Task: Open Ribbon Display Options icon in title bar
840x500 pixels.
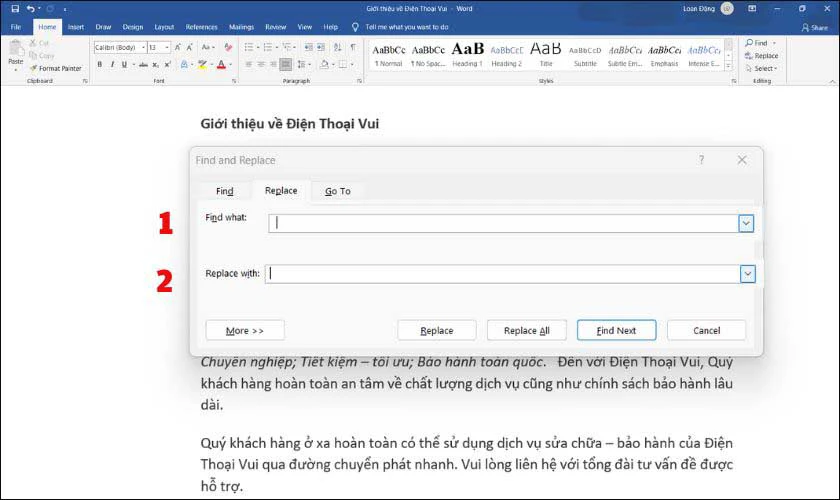Action: click(752, 9)
